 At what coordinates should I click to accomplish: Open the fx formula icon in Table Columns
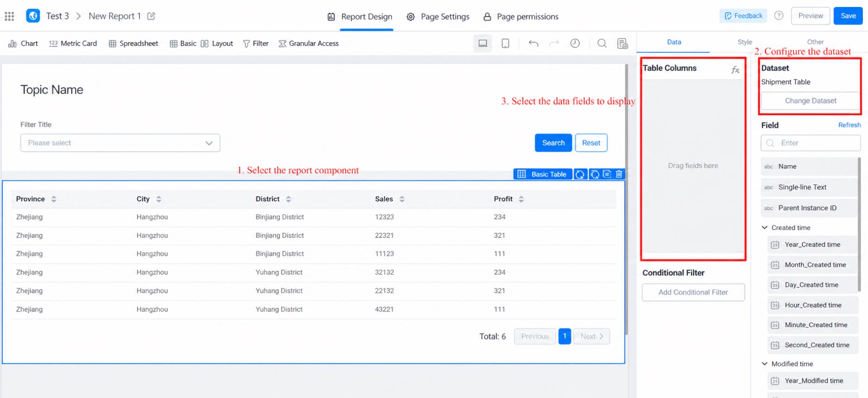pyautogui.click(x=735, y=70)
